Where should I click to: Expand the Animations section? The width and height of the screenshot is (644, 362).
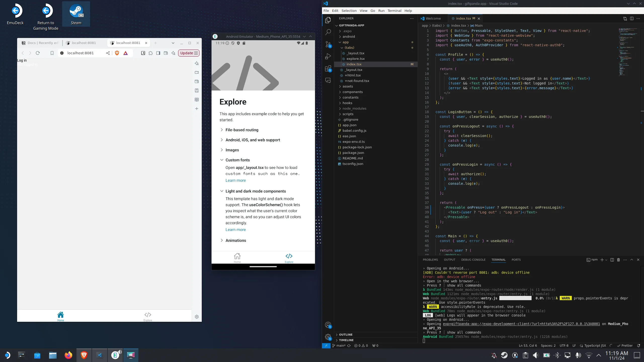click(233, 240)
